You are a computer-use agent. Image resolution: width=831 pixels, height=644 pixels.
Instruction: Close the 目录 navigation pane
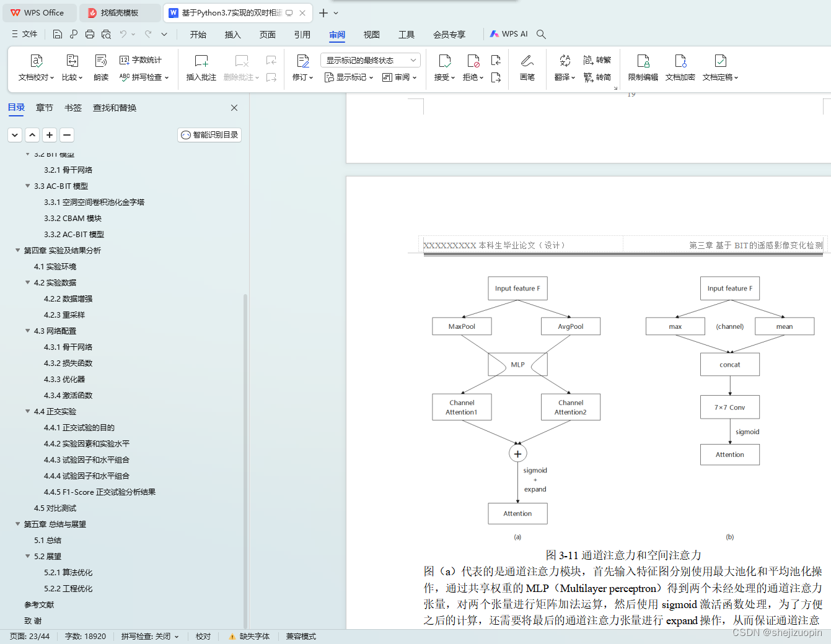[x=234, y=107]
